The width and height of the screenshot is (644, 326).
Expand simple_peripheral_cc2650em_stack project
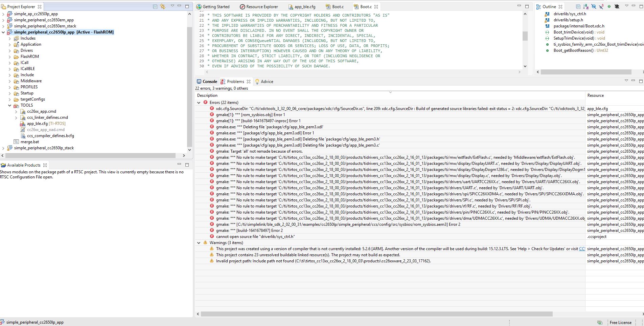point(3,26)
